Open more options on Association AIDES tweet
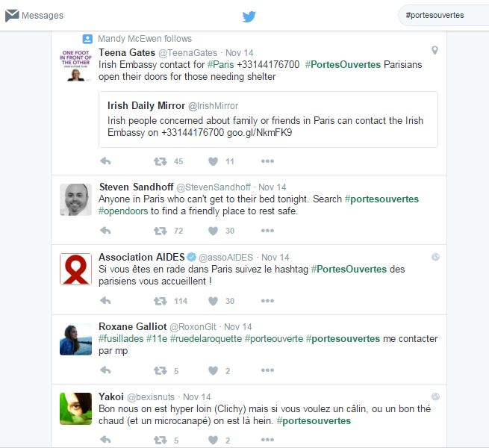This screenshot has height=448, width=489. coord(267,301)
